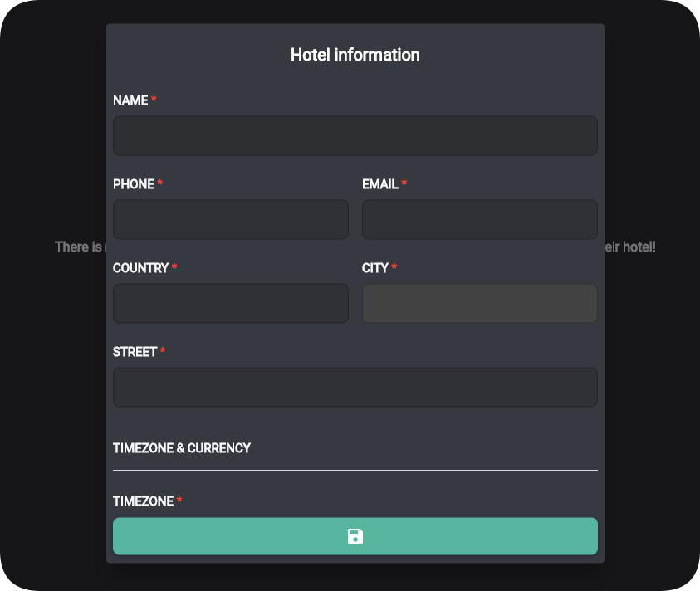The width and height of the screenshot is (700, 591).
Task: Click the red asterisk beside Email
Action: pos(404,183)
